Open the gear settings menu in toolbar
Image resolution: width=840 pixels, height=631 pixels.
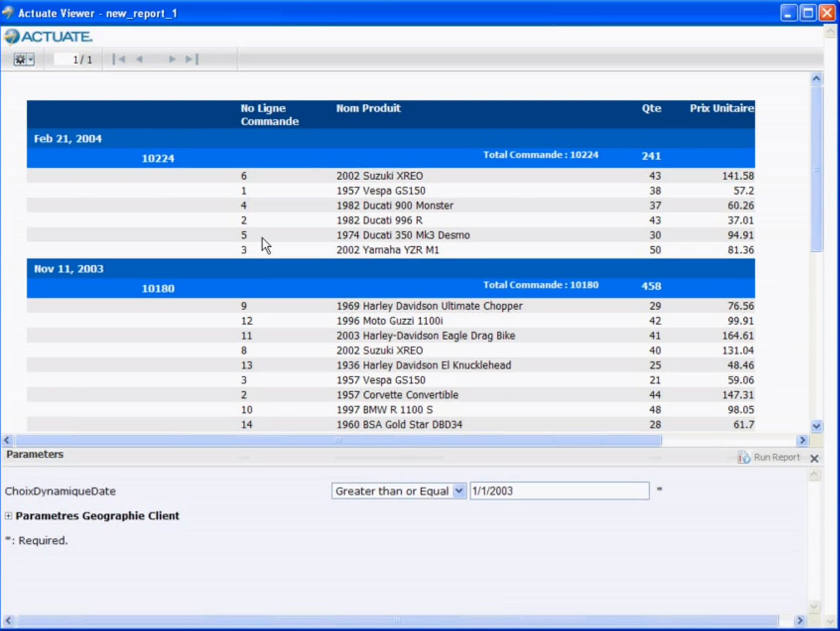[23, 60]
